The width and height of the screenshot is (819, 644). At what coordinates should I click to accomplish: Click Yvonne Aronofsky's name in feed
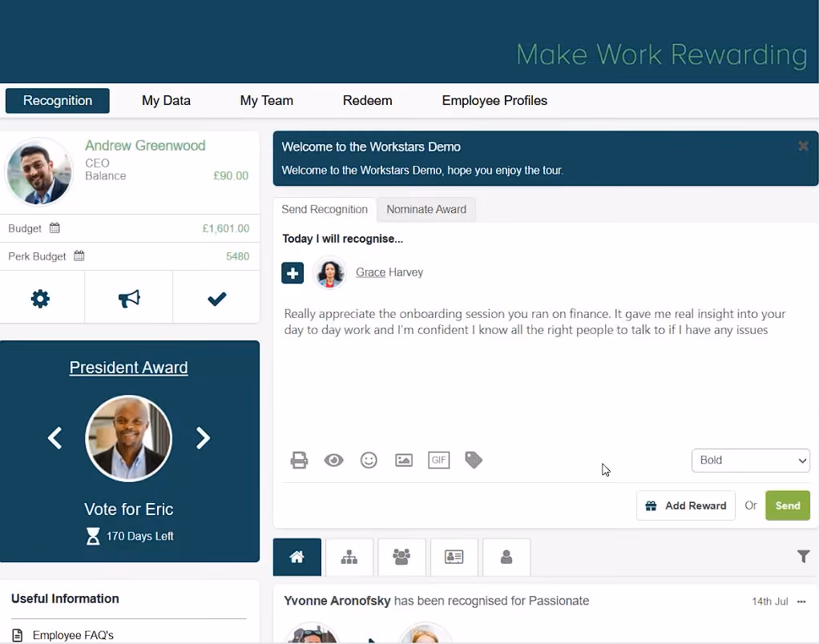(x=337, y=601)
